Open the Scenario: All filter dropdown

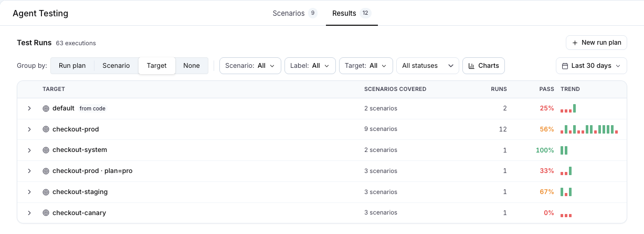250,66
